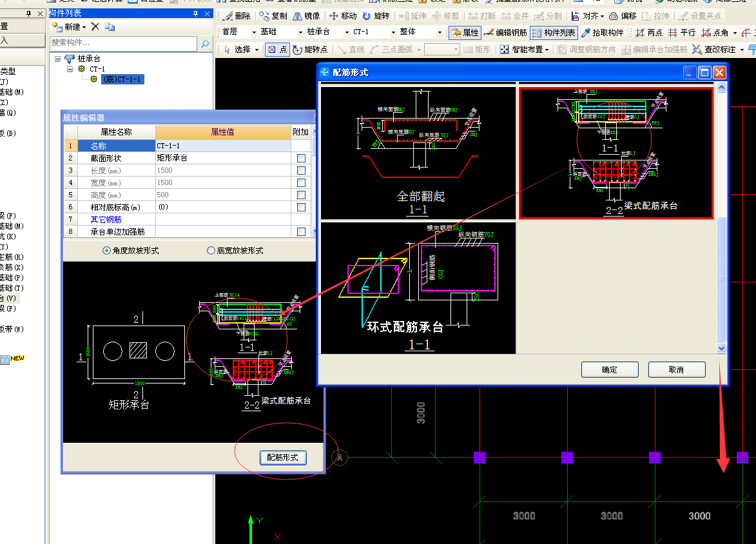The width and height of the screenshot is (756, 544).
Task: Select the 镜像 (mirror) tool
Action: 307,16
